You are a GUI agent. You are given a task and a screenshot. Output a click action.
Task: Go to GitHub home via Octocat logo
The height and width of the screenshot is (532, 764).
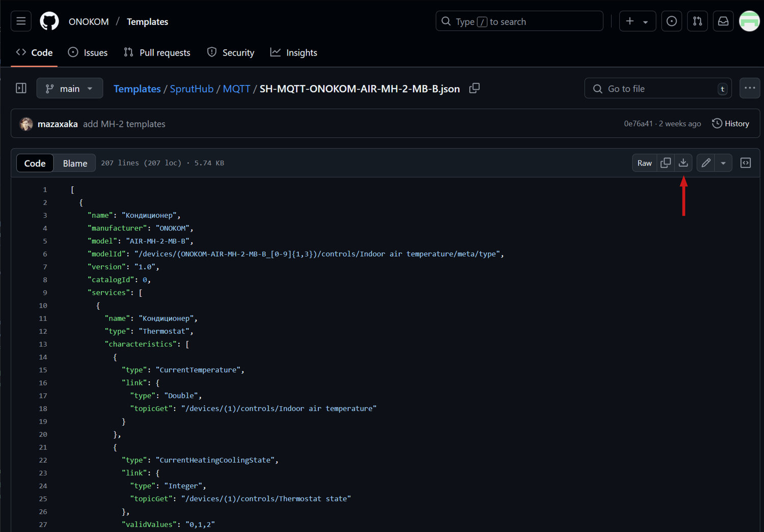click(49, 21)
